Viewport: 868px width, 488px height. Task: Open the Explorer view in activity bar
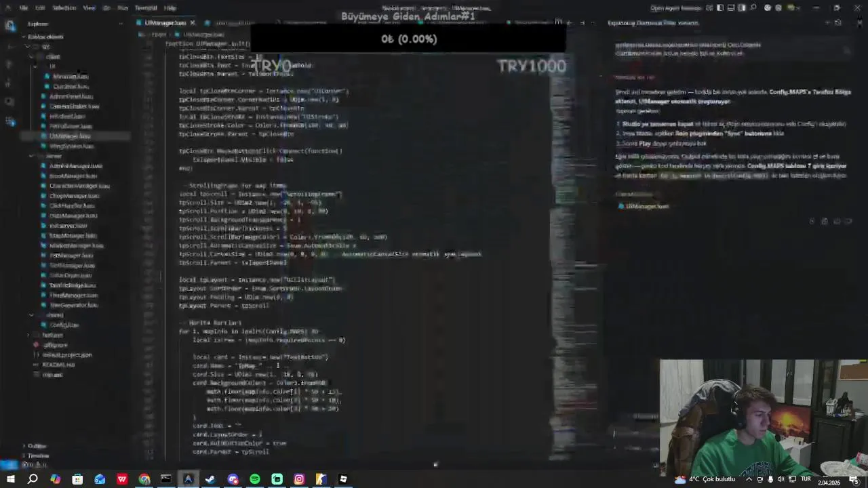tap(10, 26)
